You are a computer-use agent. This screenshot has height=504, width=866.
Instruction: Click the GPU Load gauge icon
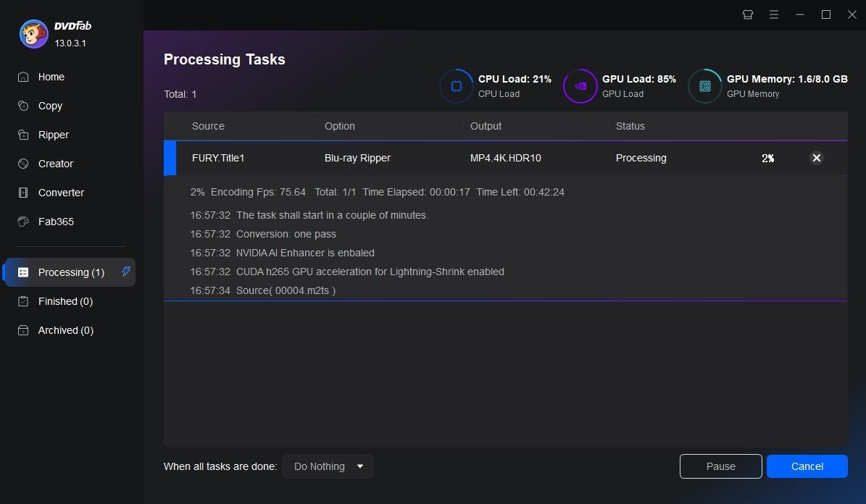click(580, 86)
